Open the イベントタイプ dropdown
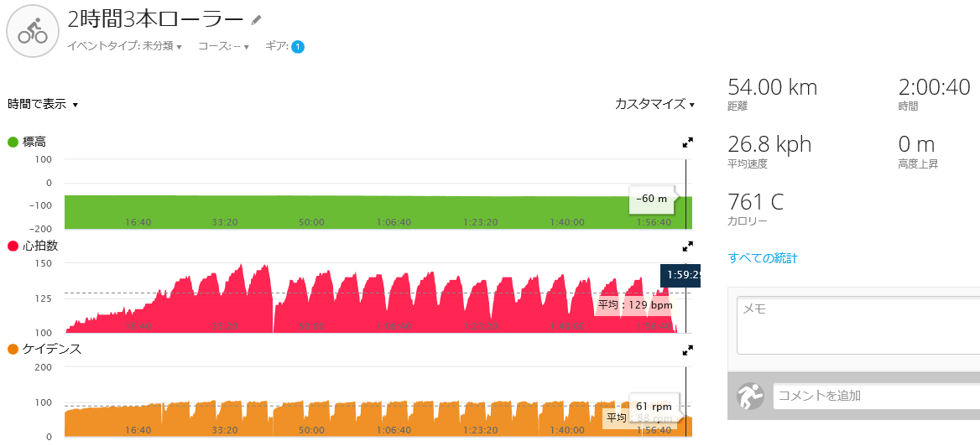Viewport: 980px width, 446px height. [123, 46]
